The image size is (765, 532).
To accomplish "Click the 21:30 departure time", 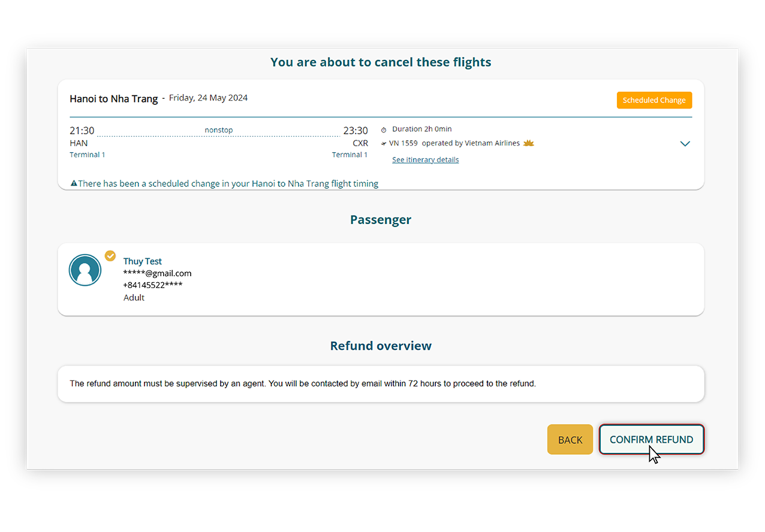I will coord(82,131).
